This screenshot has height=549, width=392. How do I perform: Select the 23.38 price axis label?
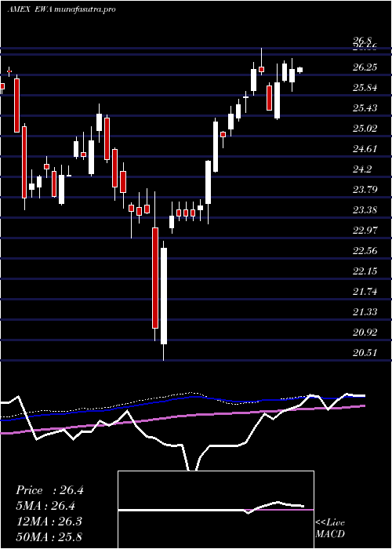(365, 210)
